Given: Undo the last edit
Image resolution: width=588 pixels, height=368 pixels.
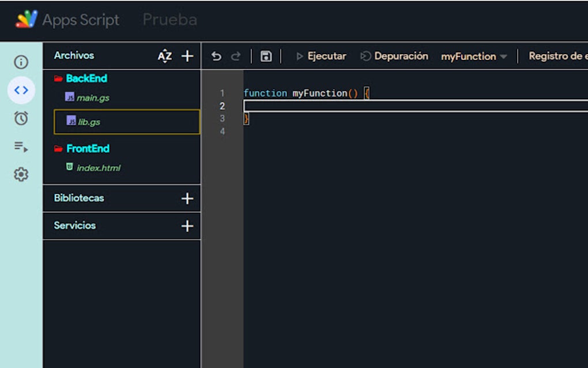Looking at the screenshot, I should click(216, 56).
